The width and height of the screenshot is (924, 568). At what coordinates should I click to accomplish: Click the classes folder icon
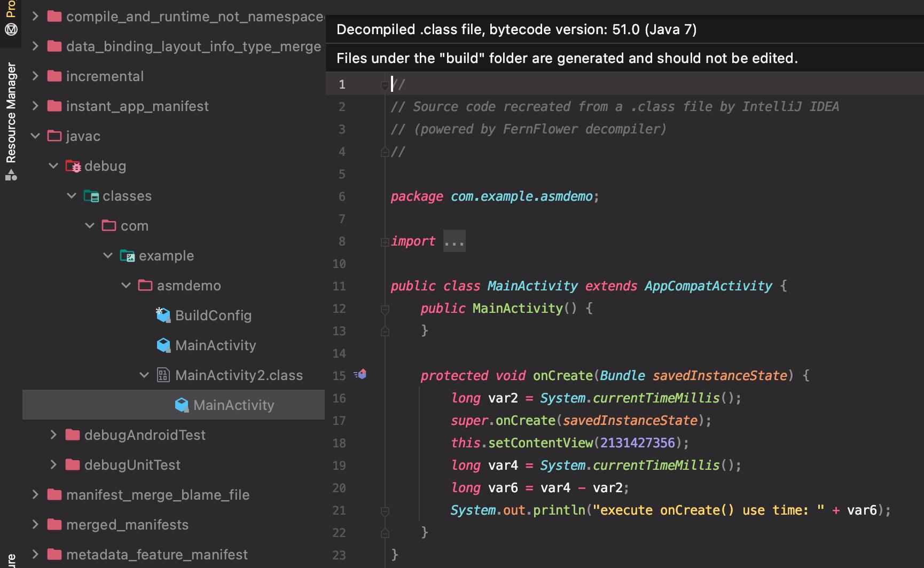click(x=91, y=196)
